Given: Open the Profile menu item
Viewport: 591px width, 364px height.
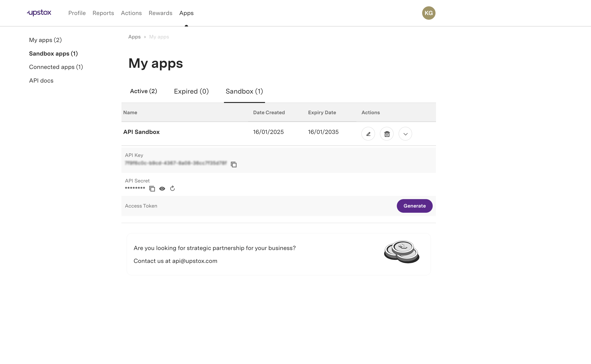Looking at the screenshot, I should 77,13.
